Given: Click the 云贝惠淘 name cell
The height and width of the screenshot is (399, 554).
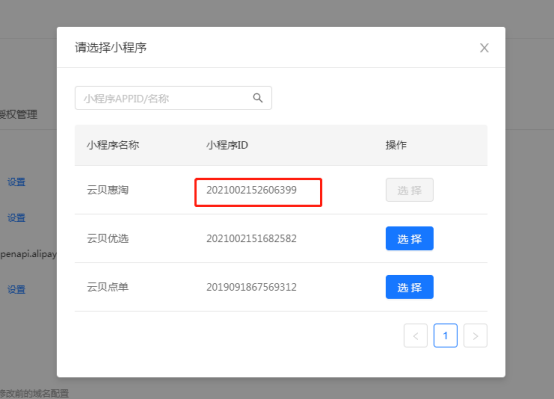Looking at the screenshot, I should point(107,190).
